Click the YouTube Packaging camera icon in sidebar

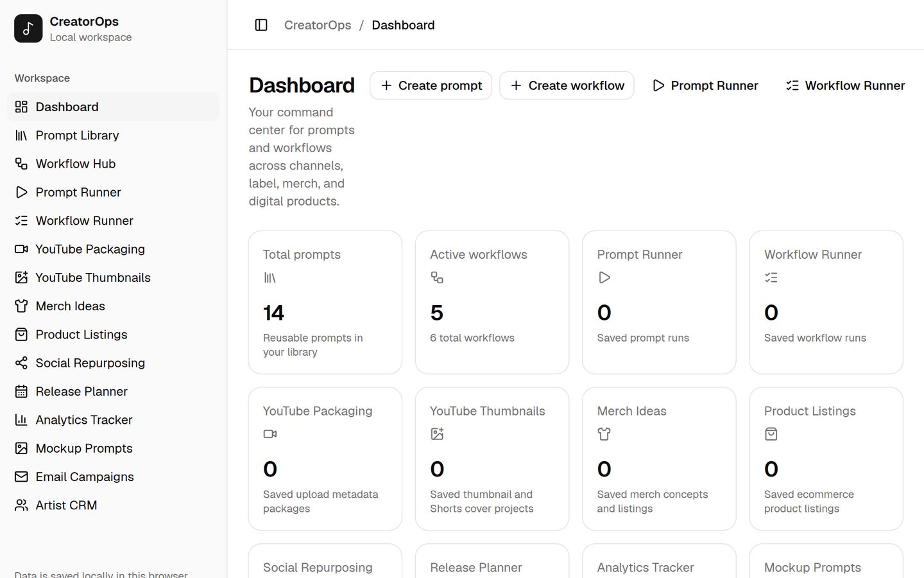21,249
